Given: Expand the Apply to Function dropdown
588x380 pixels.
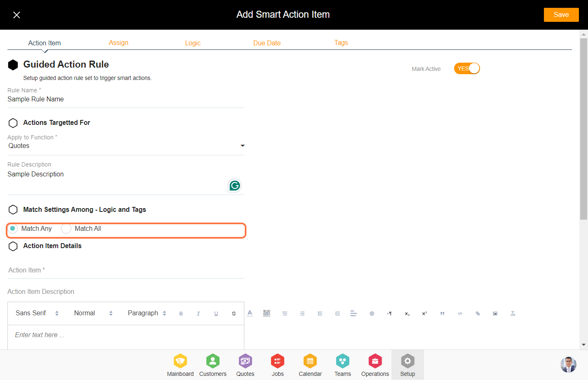Looking at the screenshot, I should coord(126,146).
